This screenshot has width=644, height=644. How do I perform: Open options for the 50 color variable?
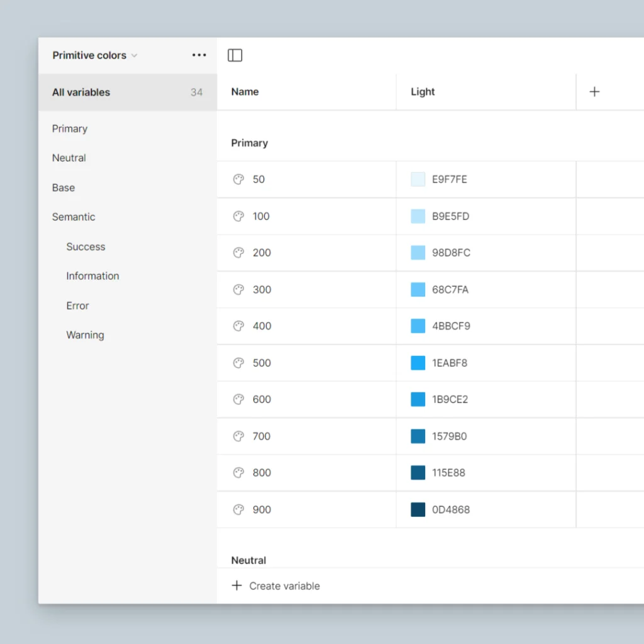[x=238, y=179]
